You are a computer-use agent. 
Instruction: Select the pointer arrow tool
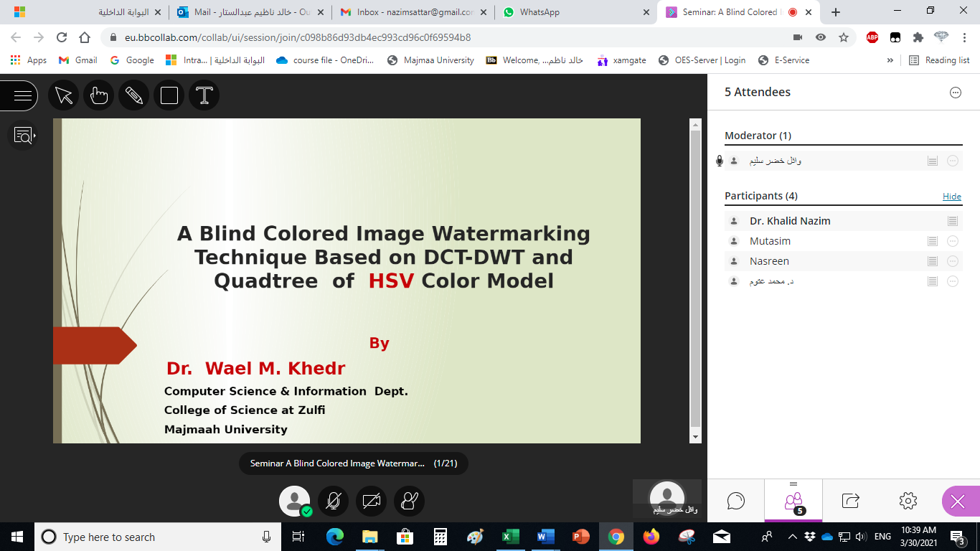pyautogui.click(x=64, y=95)
